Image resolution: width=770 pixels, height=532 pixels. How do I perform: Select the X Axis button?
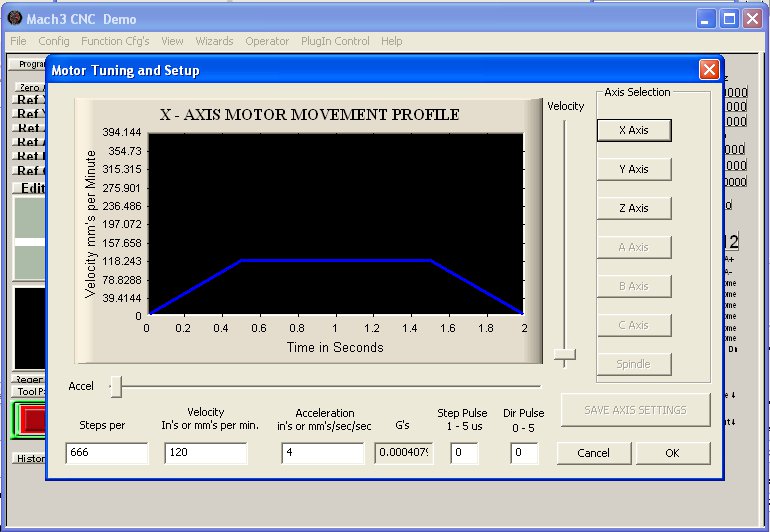[x=633, y=130]
